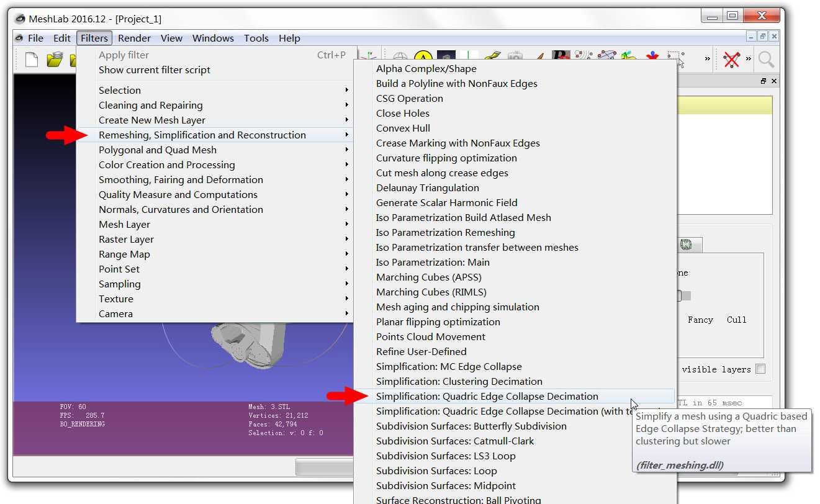Open Normals, Curvatures and Orientation submenu
Viewport: 820px width, 504px height.
[x=215, y=209]
